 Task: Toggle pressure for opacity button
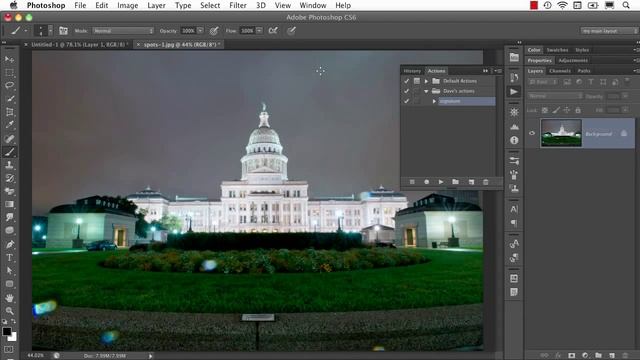tap(214, 31)
